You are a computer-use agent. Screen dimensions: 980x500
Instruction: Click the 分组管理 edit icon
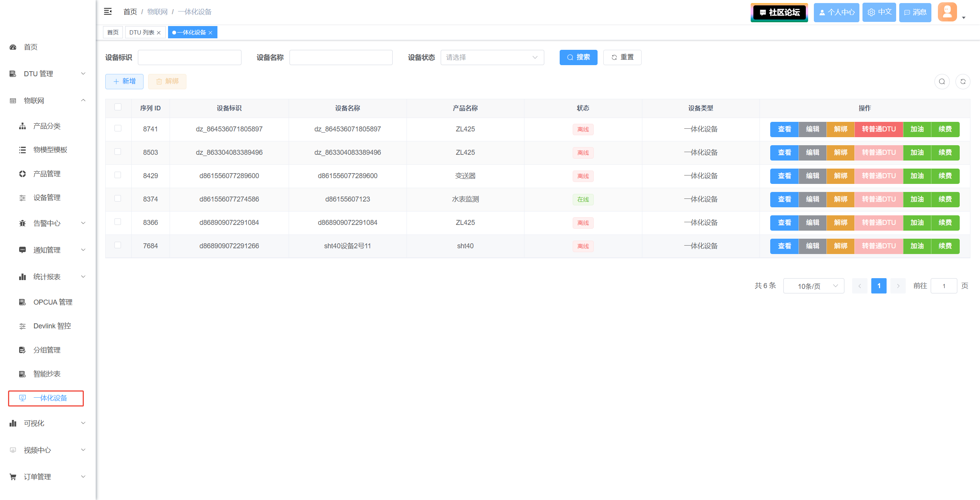[23, 350]
